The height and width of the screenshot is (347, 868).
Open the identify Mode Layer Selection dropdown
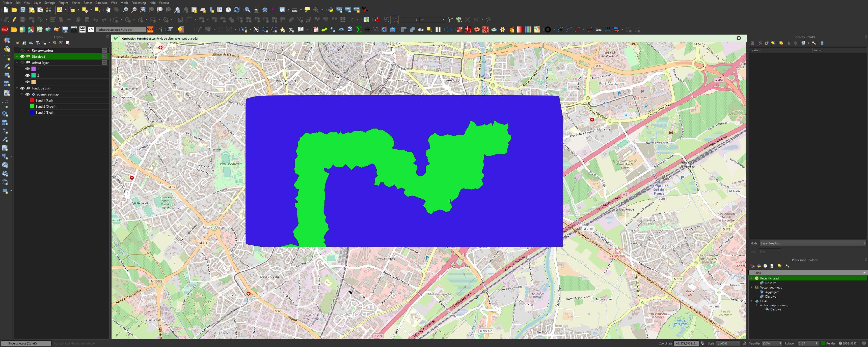[x=812, y=243]
